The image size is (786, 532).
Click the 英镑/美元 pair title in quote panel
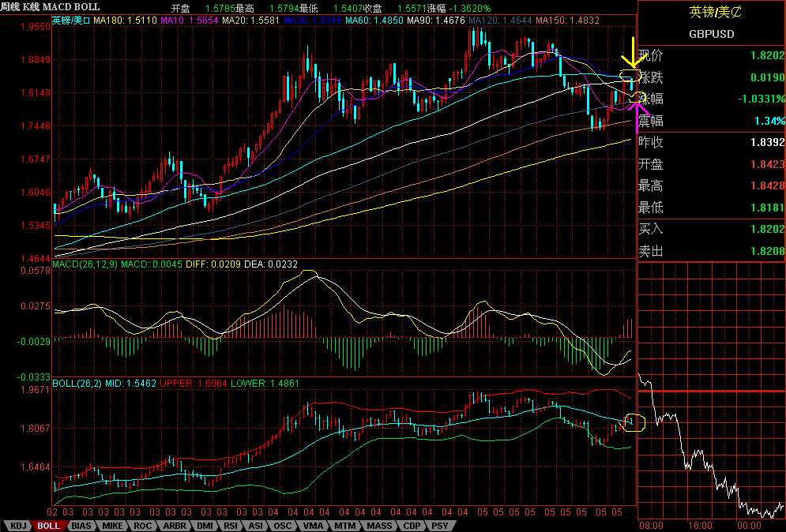pos(715,12)
